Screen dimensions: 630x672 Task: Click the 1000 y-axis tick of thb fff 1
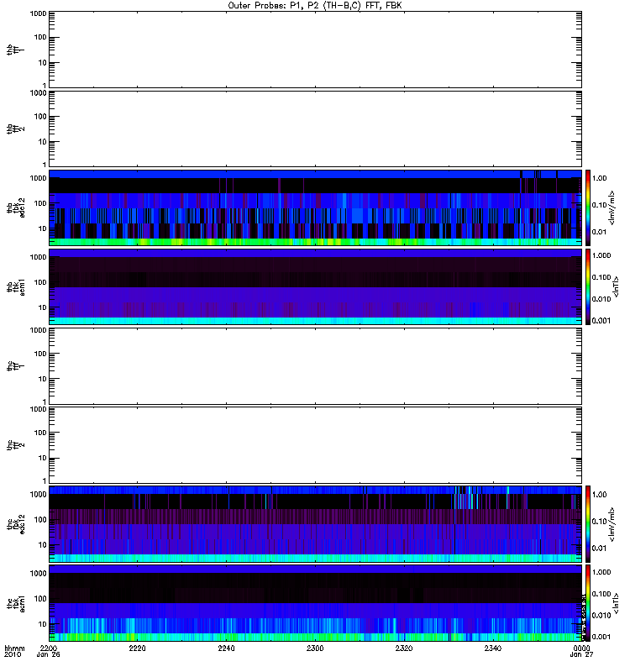click(38, 13)
